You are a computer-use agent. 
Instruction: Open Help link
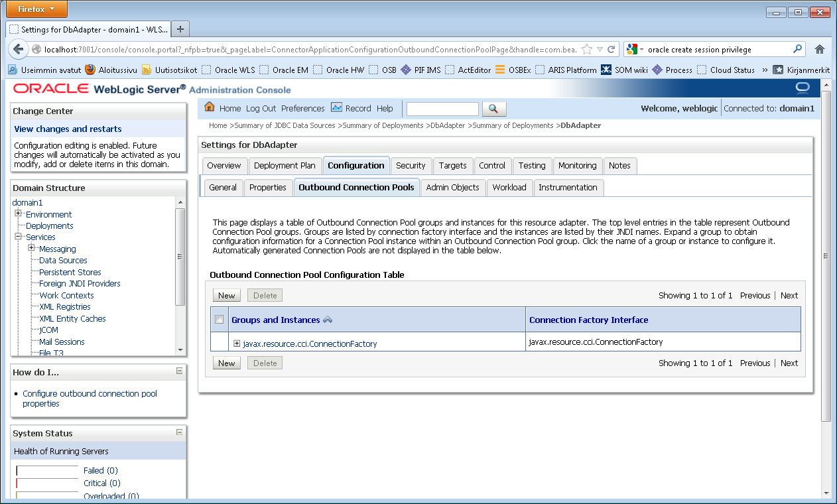pyautogui.click(x=385, y=108)
